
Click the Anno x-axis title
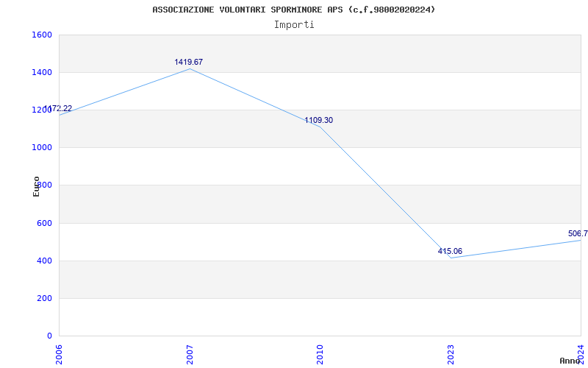[x=570, y=361]
